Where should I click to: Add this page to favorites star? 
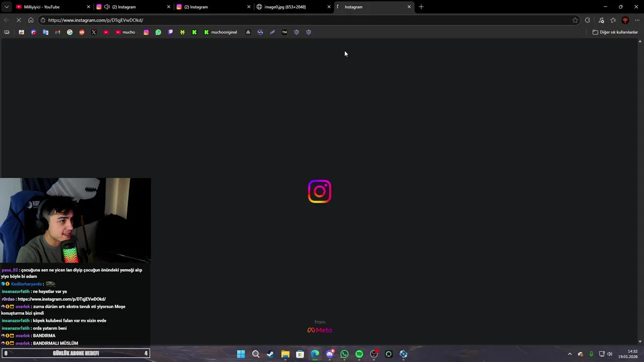click(x=575, y=20)
